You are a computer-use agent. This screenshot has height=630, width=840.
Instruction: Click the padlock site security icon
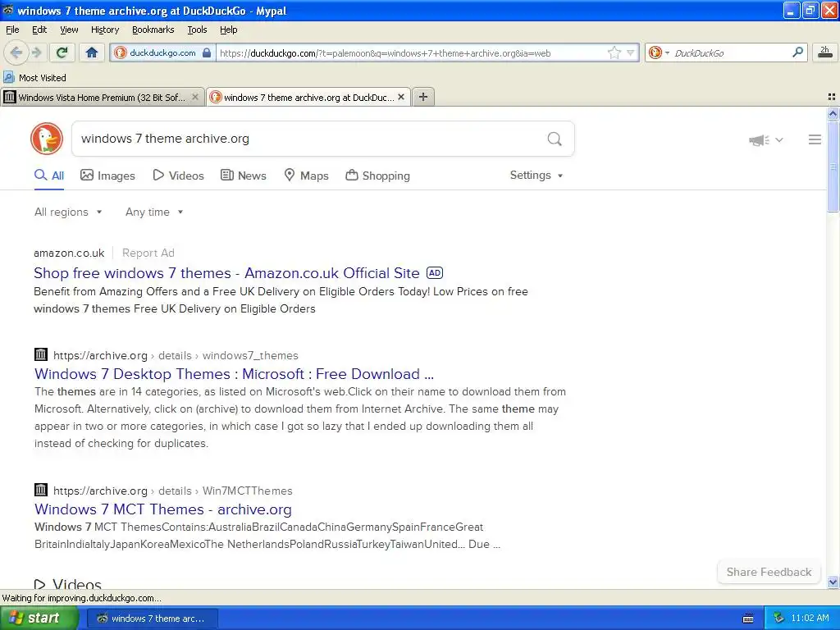pyautogui.click(x=207, y=52)
